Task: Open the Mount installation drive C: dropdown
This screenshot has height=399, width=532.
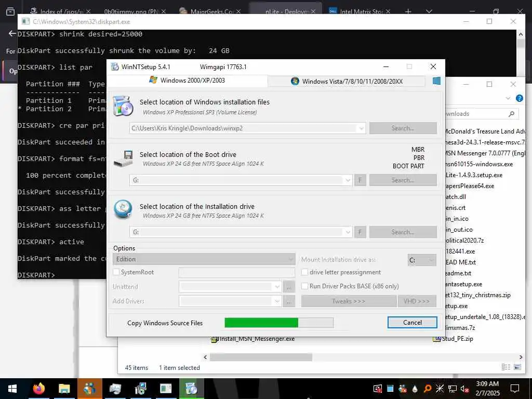Action: click(422, 260)
